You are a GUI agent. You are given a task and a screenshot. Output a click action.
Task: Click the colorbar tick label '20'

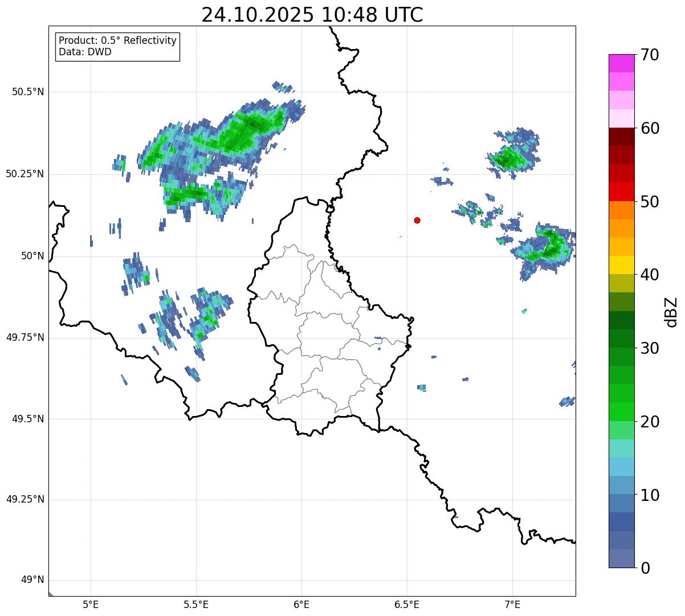650,422
